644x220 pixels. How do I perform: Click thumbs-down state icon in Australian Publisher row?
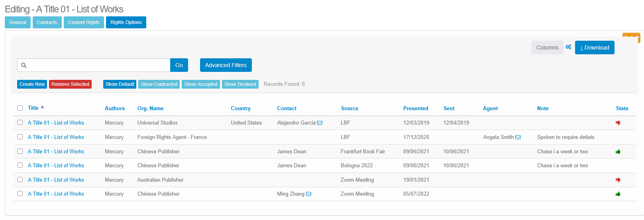coord(618,180)
